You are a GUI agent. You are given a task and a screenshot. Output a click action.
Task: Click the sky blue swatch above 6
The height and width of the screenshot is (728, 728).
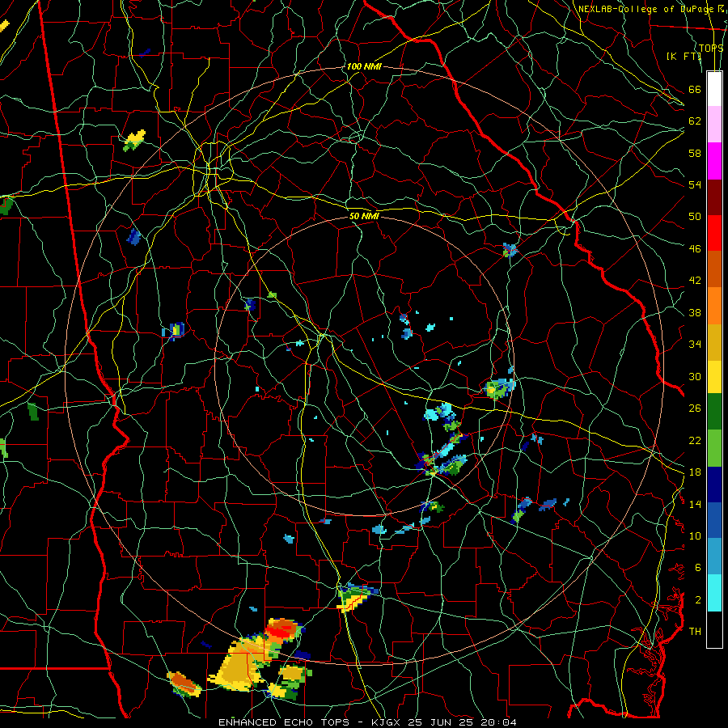[x=714, y=557]
